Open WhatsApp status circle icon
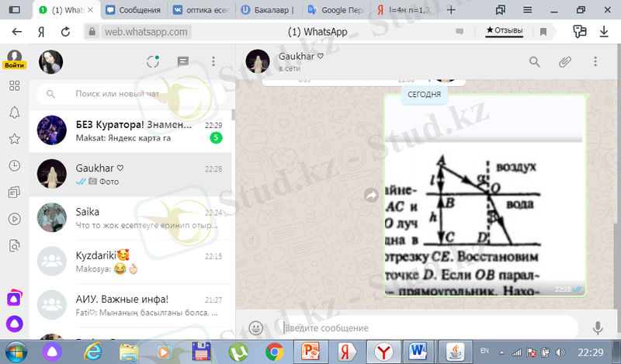621x364 pixels. click(x=152, y=61)
